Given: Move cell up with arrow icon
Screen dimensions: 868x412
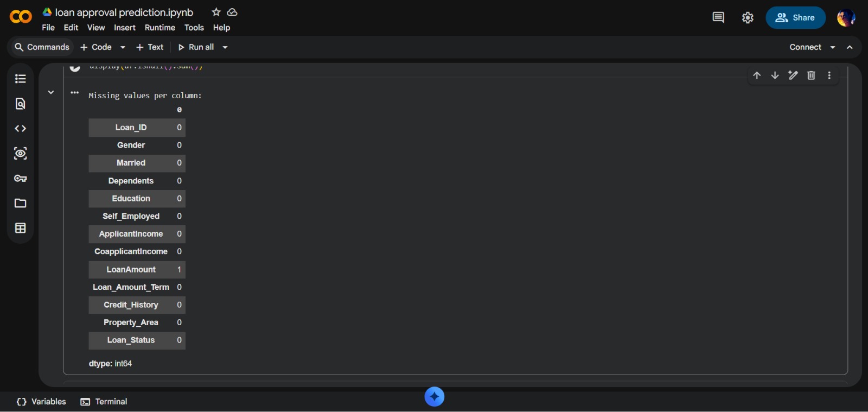Looking at the screenshot, I should point(757,75).
